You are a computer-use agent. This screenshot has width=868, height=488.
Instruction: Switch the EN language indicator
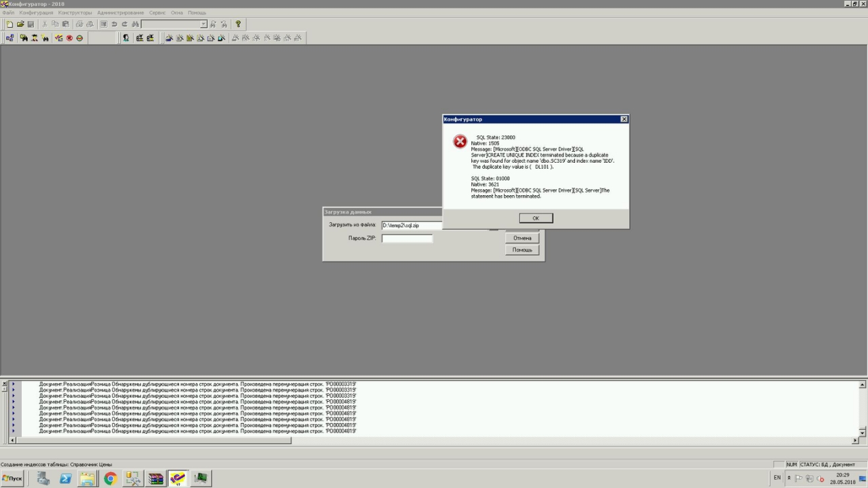point(777,478)
